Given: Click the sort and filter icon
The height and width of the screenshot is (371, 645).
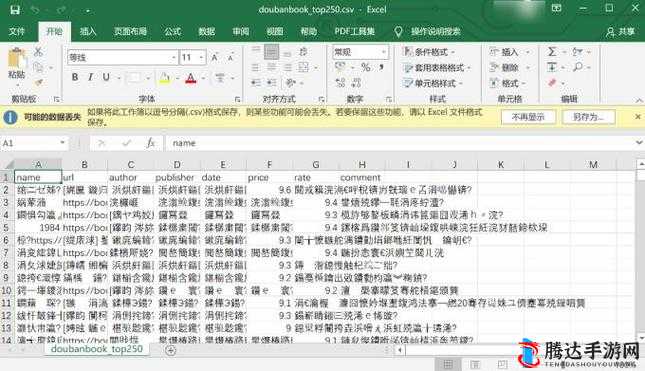Looking at the screenshot, I should (578, 52).
